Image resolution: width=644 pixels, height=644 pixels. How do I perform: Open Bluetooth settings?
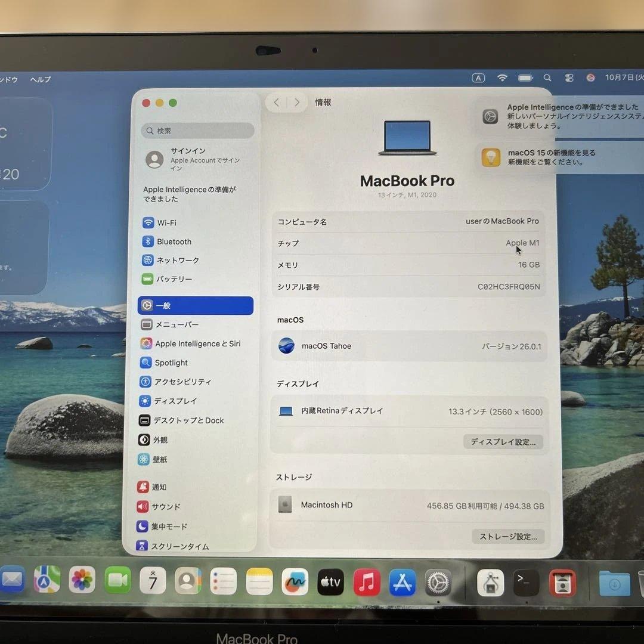pos(174,241)
